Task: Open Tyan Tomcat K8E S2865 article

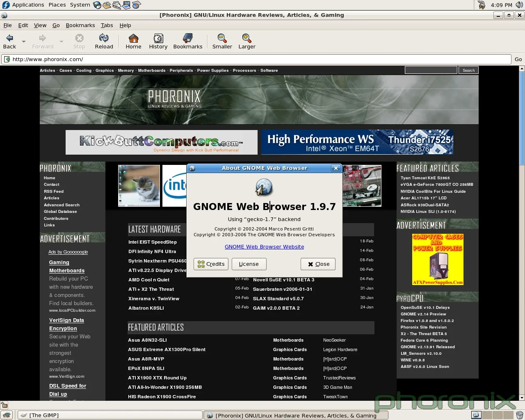Action: (425, 178)
